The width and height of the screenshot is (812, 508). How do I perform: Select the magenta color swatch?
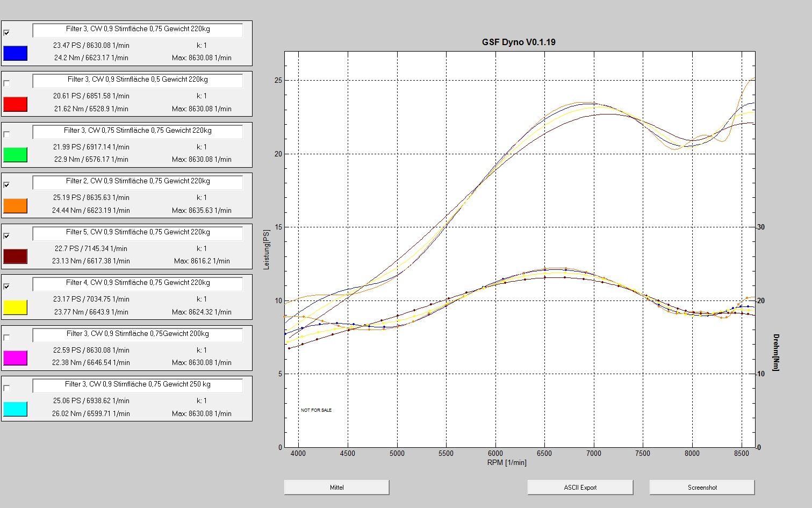pyautogui.click(x=15, y=358)
